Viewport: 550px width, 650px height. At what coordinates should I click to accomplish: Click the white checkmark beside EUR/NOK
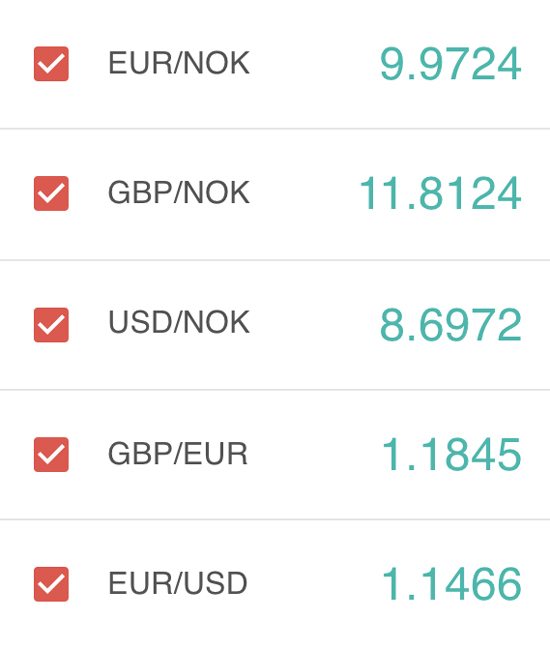tap(51, 64)
